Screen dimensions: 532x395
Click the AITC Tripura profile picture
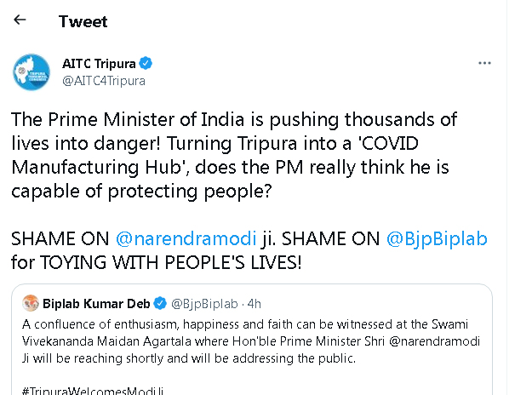tap(31, 72)
